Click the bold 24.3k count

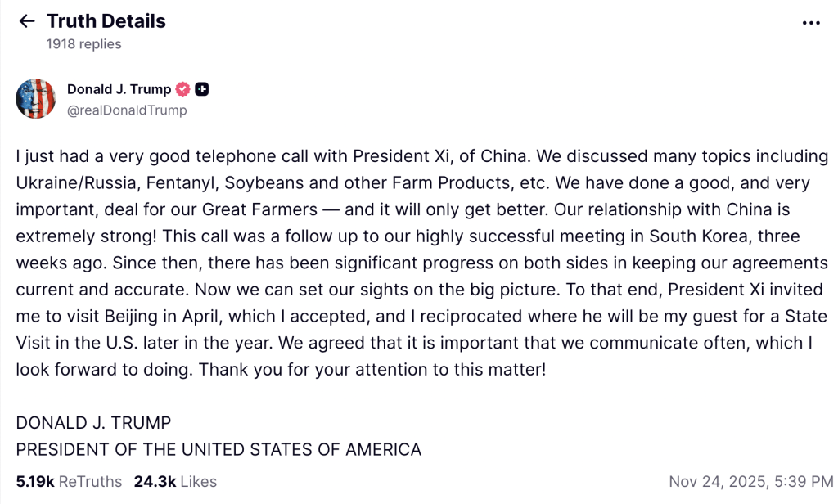[x=154, y=482]
